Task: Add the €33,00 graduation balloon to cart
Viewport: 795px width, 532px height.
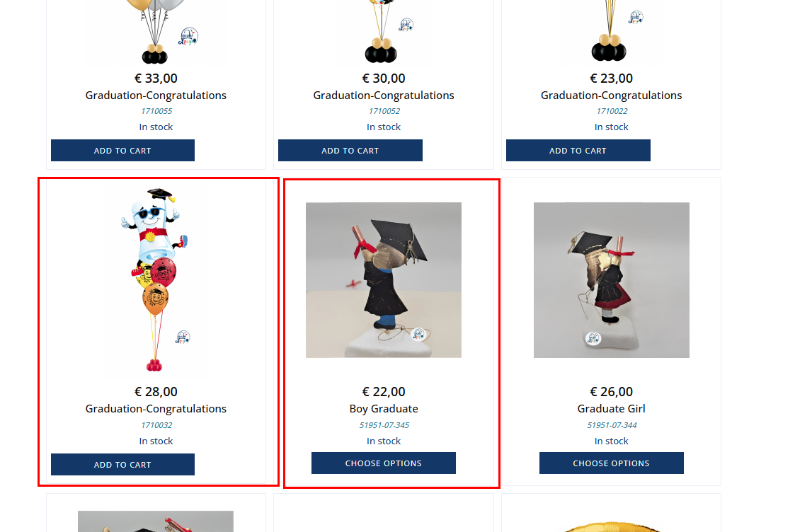Action: pyautogui.click(x=122, y=151)
